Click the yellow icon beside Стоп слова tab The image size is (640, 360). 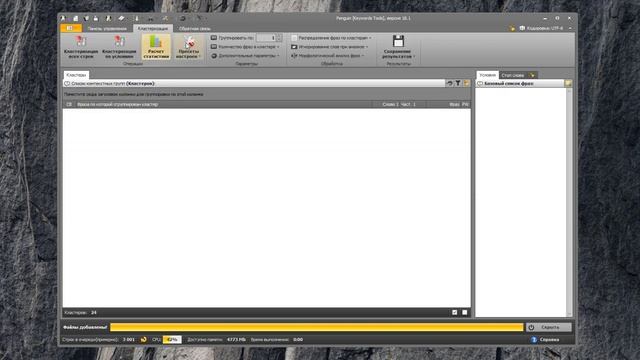pyautogui.click(x=532, y=75)
